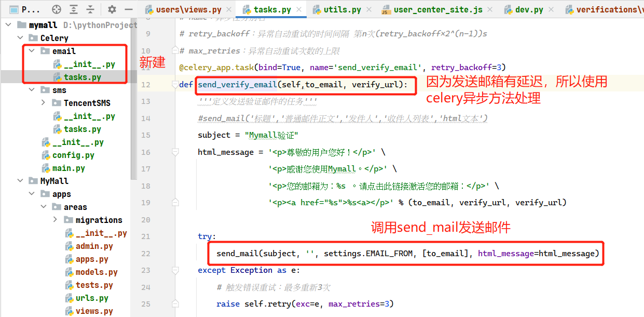Click gutter line number 15

click(x=145, y=135)
